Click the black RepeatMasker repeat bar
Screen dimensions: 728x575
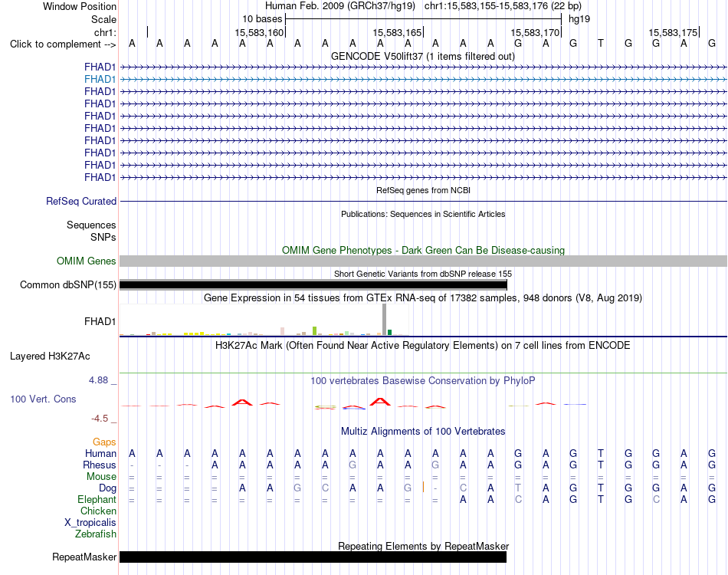click(313, 557)
